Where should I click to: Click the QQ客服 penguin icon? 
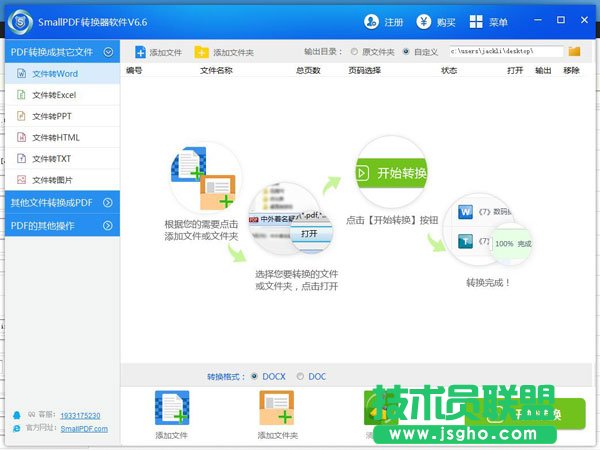[x=17, y=415]
